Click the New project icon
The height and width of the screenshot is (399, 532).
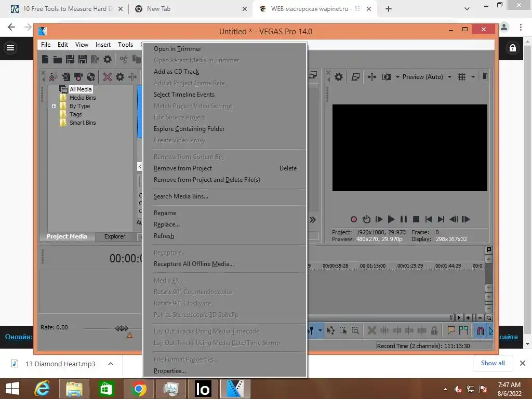click(x=45, y=59)
